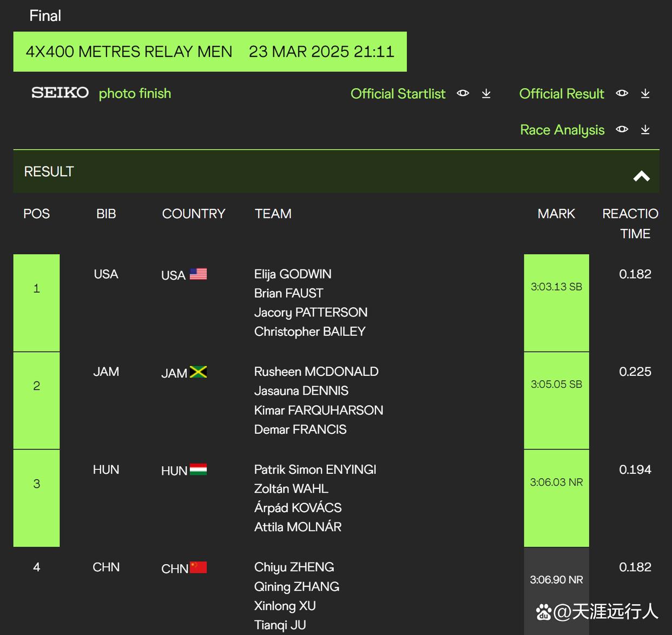View the Race Analysis via eye icon
Screen dimensions: 672x635
[x=622, y=129]
